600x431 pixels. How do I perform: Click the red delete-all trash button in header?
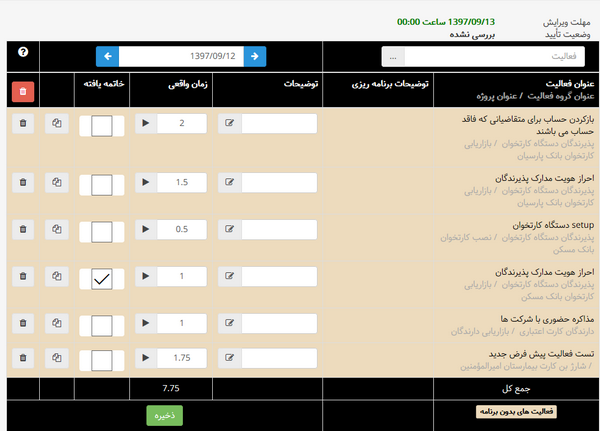point(23,92)
